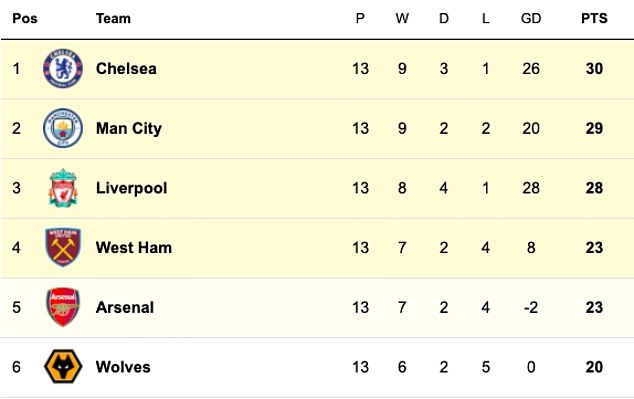This screenshot has width=634, height=399.
Task: Click the Man City club crest
Action: click(63, 128)
